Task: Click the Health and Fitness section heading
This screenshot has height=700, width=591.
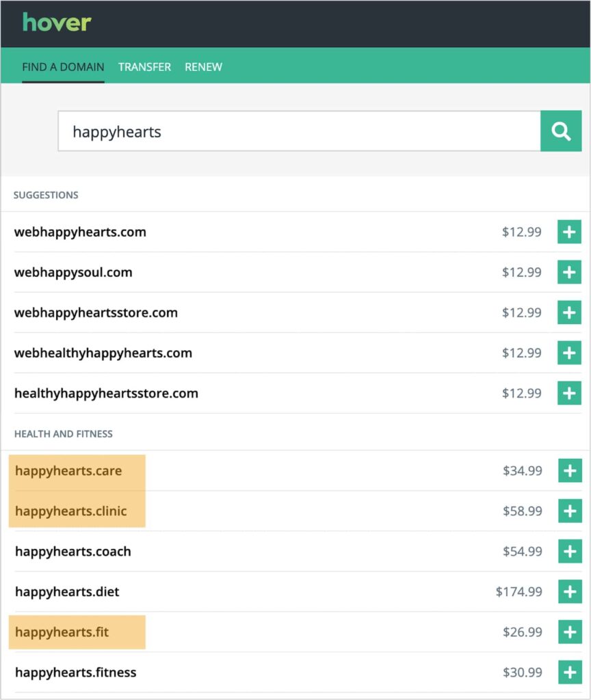Action: 64,434
